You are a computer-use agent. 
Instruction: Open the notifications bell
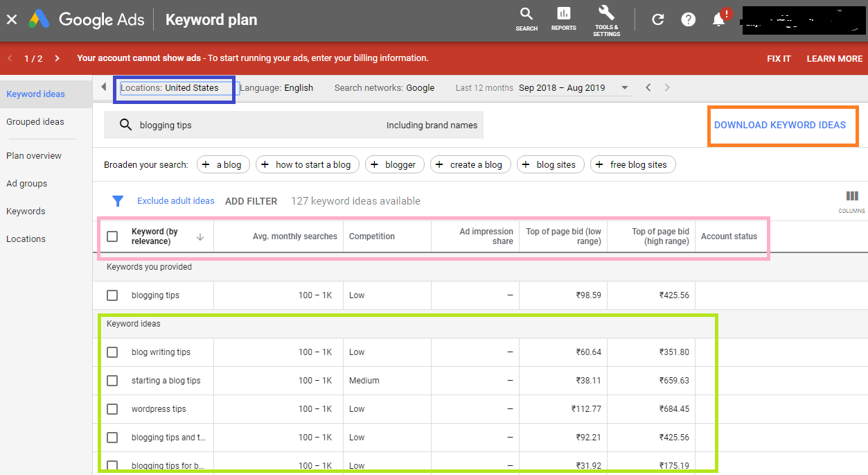point(719,19)
